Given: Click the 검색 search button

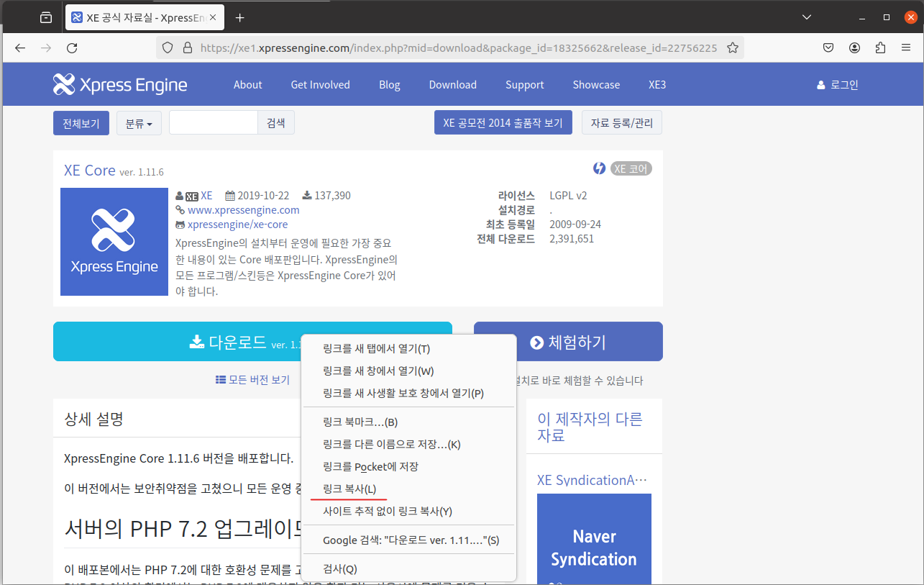Looking at the screenshot, I should [x=276, y=122].
